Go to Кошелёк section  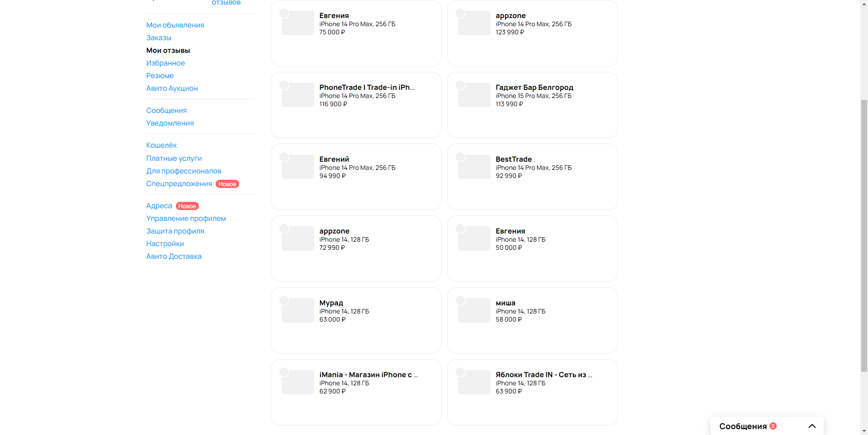pos(161,145)
